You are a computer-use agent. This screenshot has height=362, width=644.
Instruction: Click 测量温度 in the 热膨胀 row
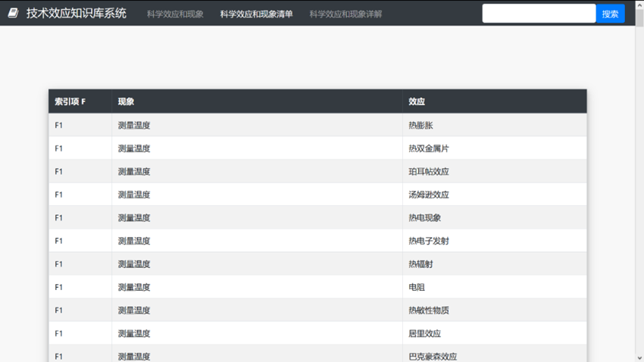[x=134, y=125]
